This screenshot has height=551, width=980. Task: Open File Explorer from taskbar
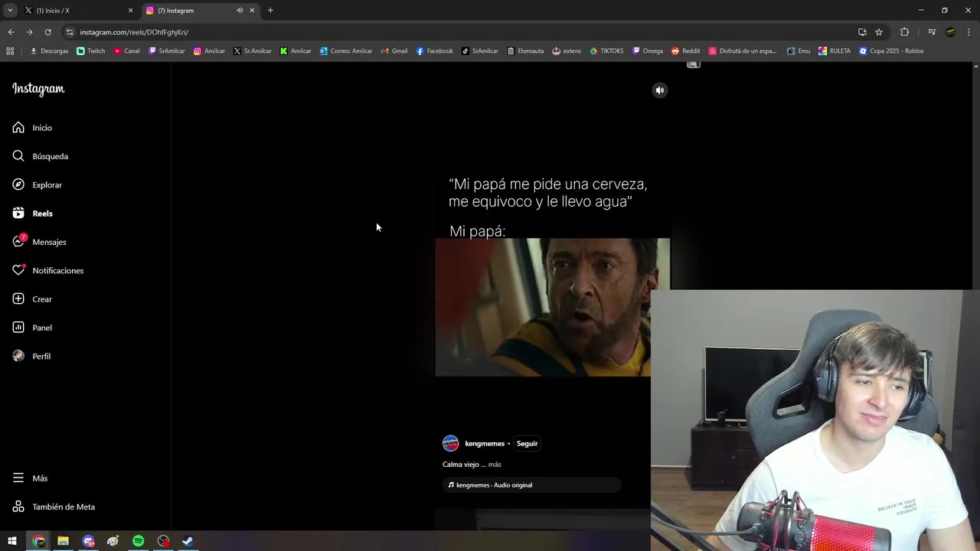(63, 541)
